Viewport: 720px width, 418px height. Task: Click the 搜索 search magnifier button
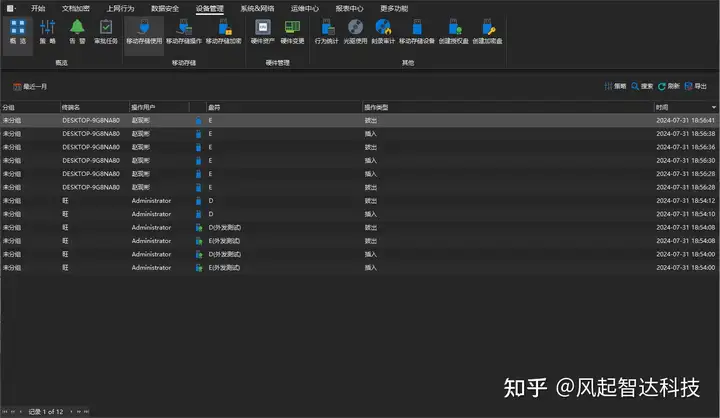coord(642,86)
